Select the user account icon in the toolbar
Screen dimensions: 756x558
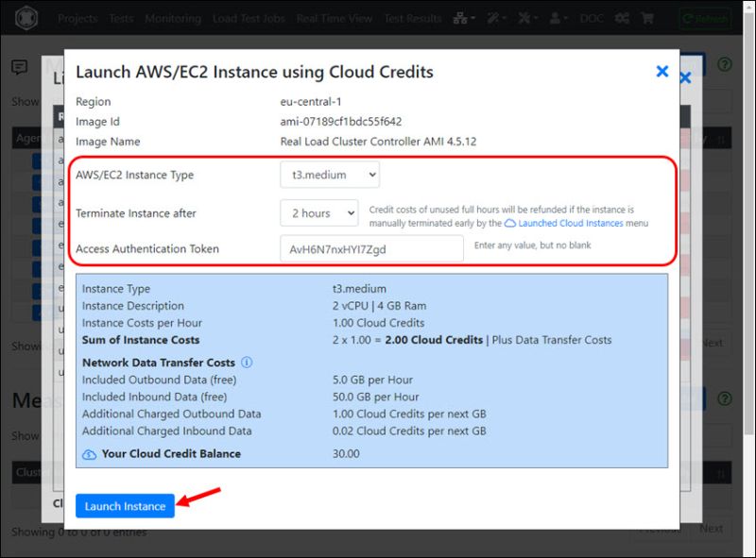557,17
